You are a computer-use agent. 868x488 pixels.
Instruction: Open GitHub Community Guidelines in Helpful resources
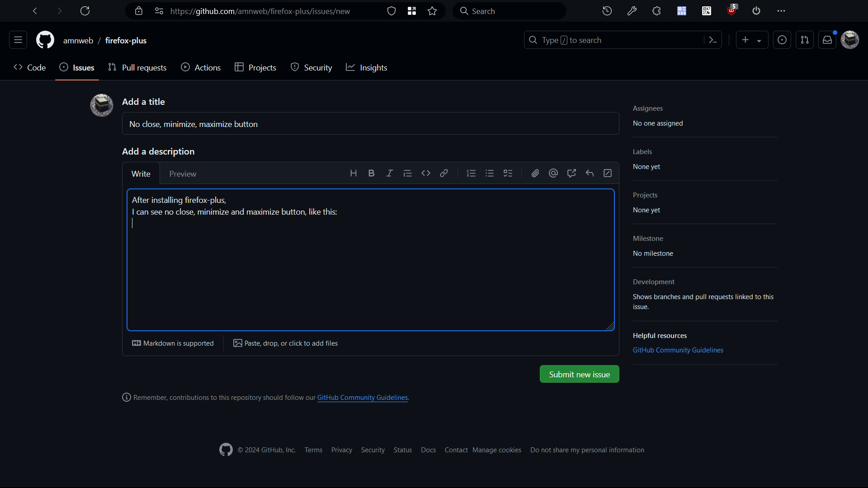(x=678, y=350)
